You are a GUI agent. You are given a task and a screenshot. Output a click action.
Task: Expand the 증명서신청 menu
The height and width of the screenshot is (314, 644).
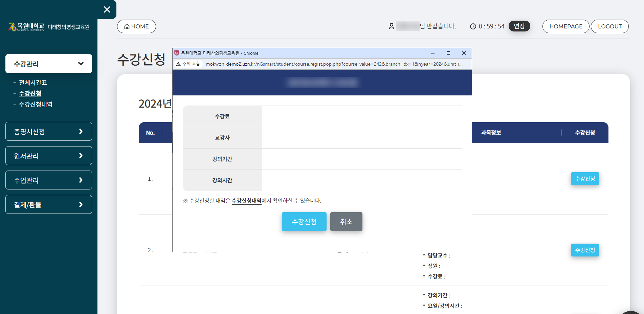pyautogui.click(x=49, y=131)
